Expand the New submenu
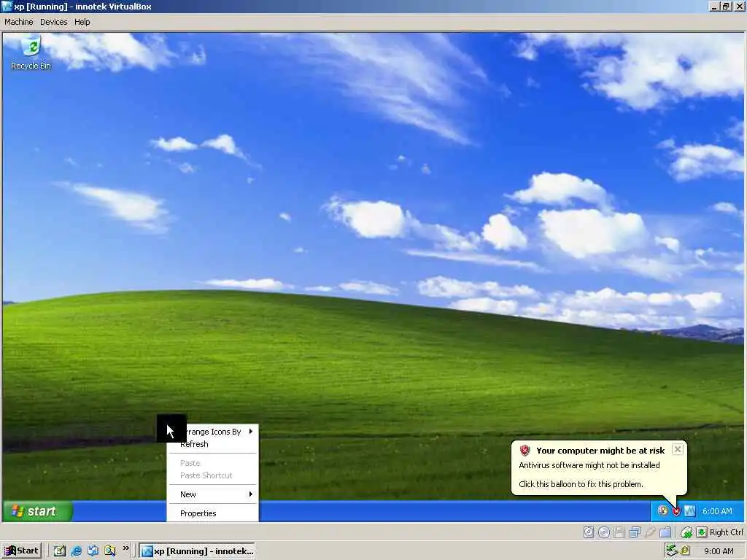Screen dimensions: 747x560 (x=213, y=494)
